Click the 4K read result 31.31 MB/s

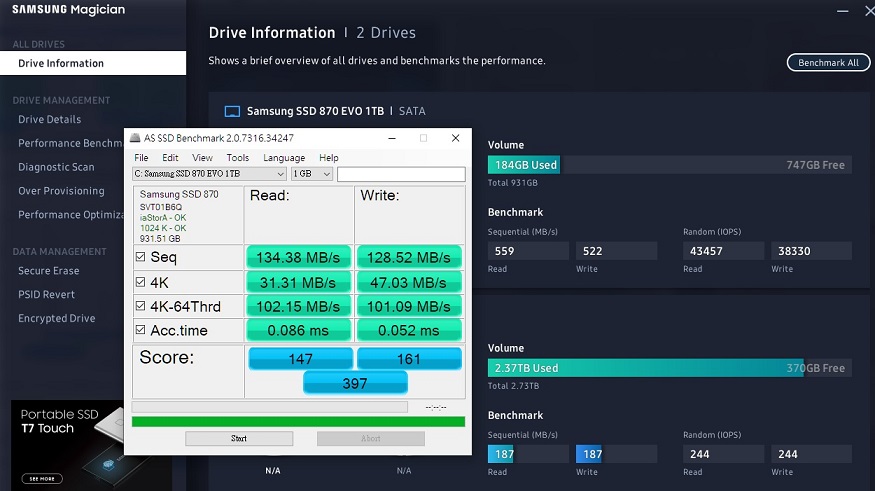coord(298,282)
